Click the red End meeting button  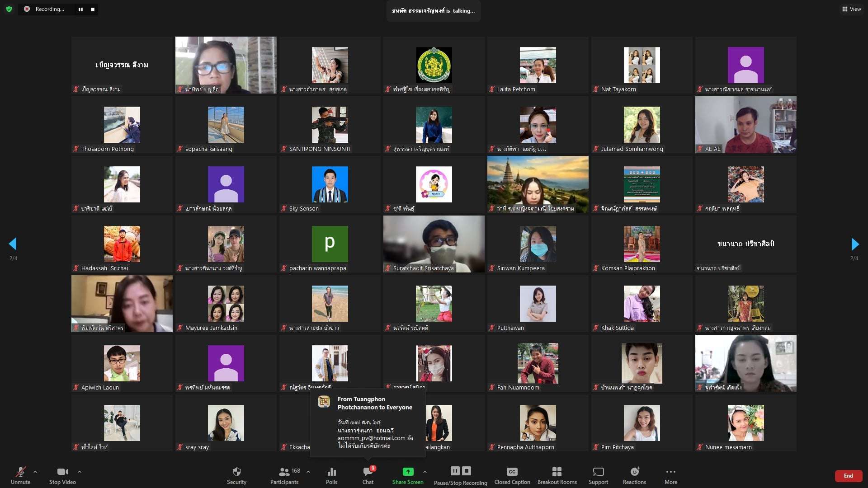pos(848,475)
